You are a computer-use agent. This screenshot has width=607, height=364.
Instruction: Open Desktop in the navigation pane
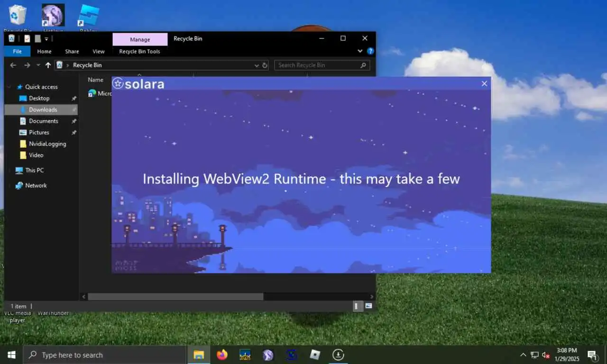click(39, 99)
